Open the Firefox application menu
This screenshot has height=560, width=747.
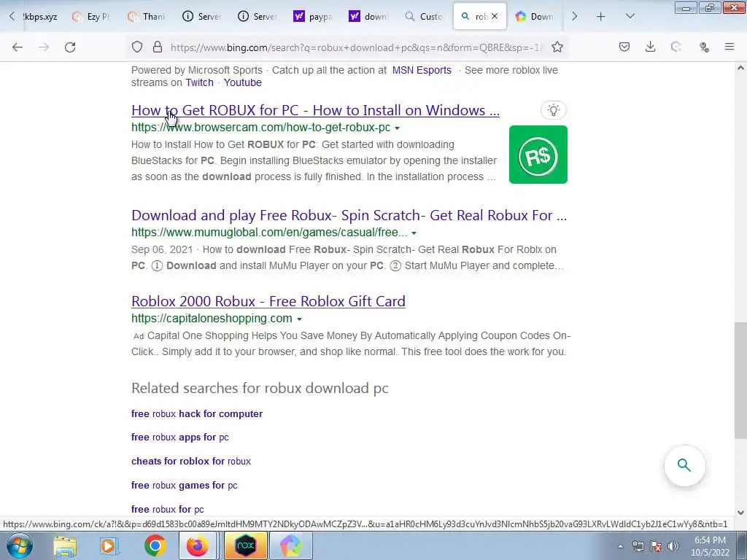point(729,47)
